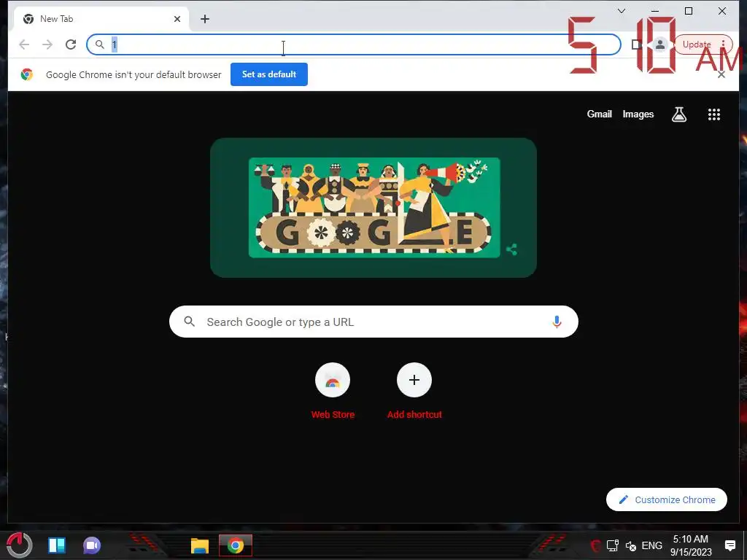Click the browser forward arrow

[47, 44]
